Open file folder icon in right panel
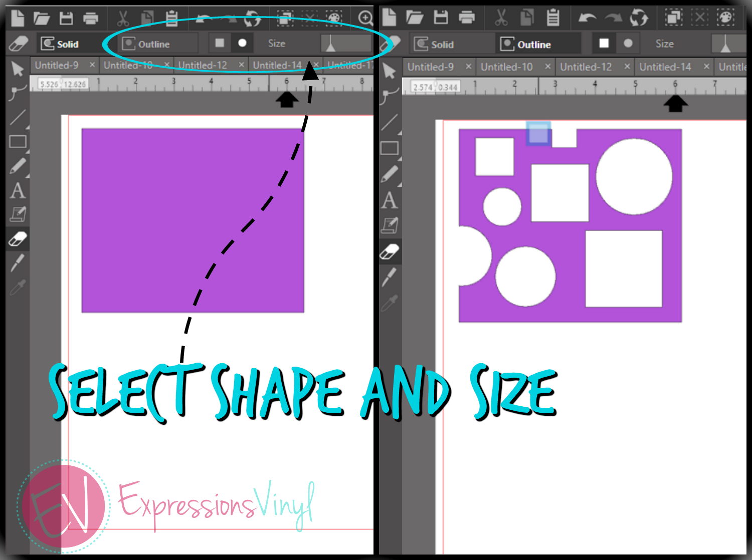Image resolution: width=752 pixels, height=560 pixels. [x=415, y=18]
